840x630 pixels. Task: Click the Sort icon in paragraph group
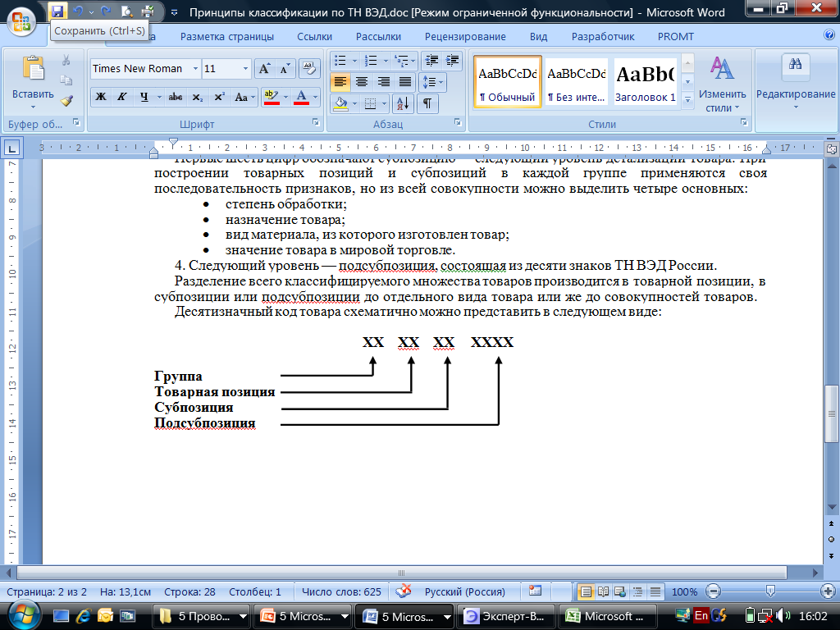pos(402,103)
